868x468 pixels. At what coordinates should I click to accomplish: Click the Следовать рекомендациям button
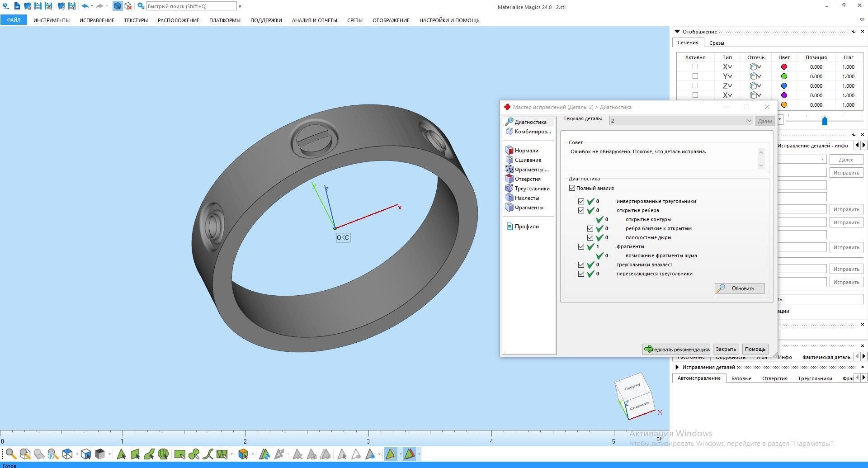pos(676,349)
